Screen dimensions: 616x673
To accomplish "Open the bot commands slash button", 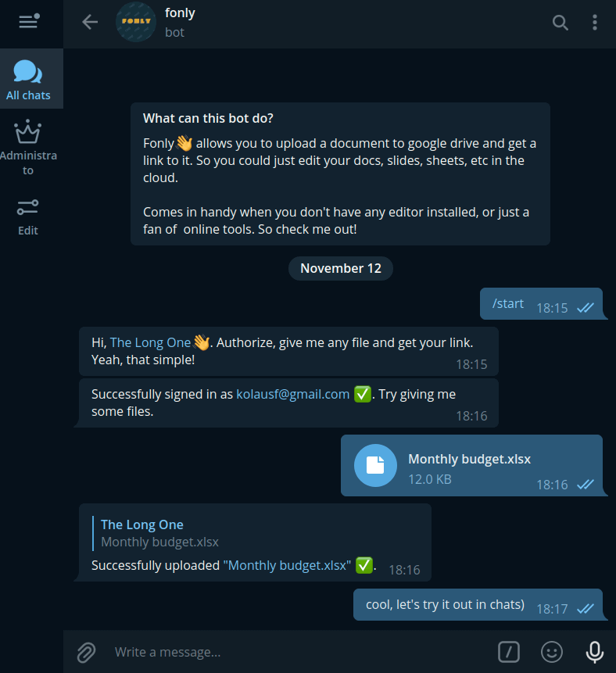I will [509, 652].
